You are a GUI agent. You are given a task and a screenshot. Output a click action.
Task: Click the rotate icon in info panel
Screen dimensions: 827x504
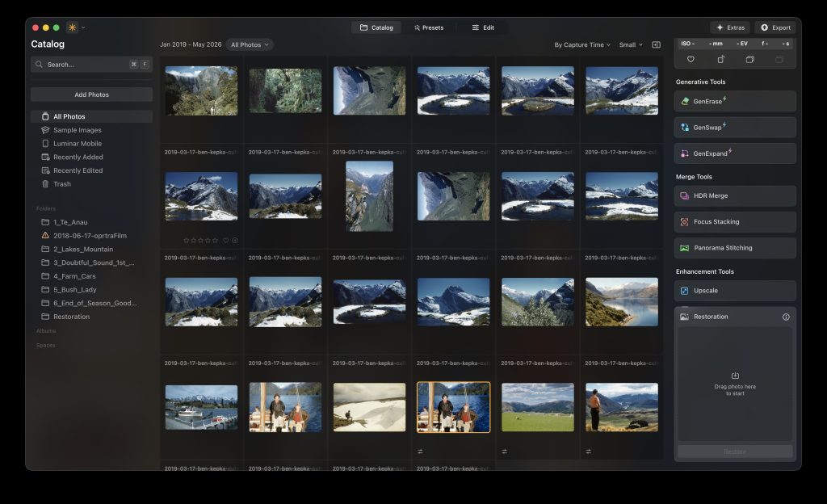tap(720, 60)
